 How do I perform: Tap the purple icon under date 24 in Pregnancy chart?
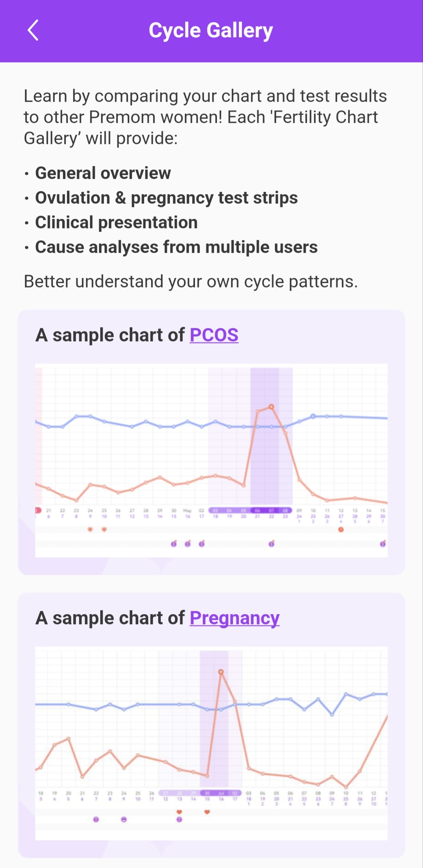click(x=124, y=819)
